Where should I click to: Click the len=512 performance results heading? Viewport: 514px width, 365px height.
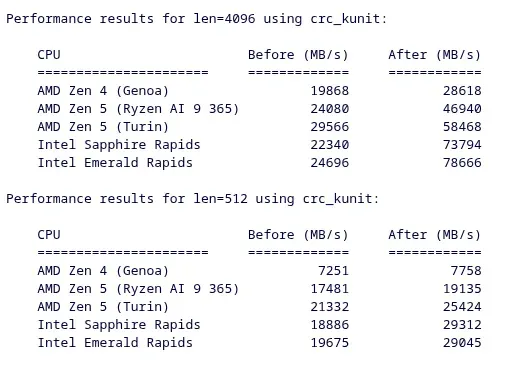tap(192, 199)
